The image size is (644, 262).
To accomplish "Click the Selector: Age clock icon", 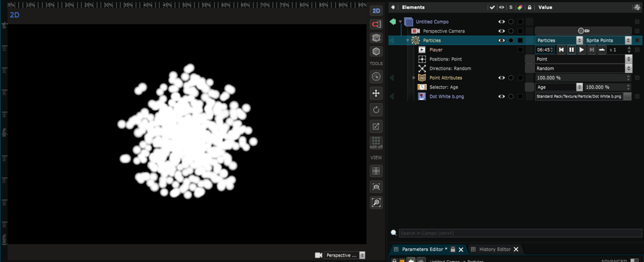I will tap(422, 87).
